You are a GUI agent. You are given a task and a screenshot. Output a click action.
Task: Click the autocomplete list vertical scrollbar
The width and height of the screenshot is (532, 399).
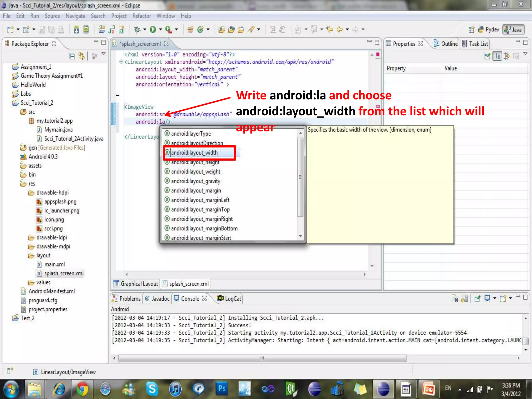(x=300, y=177)
